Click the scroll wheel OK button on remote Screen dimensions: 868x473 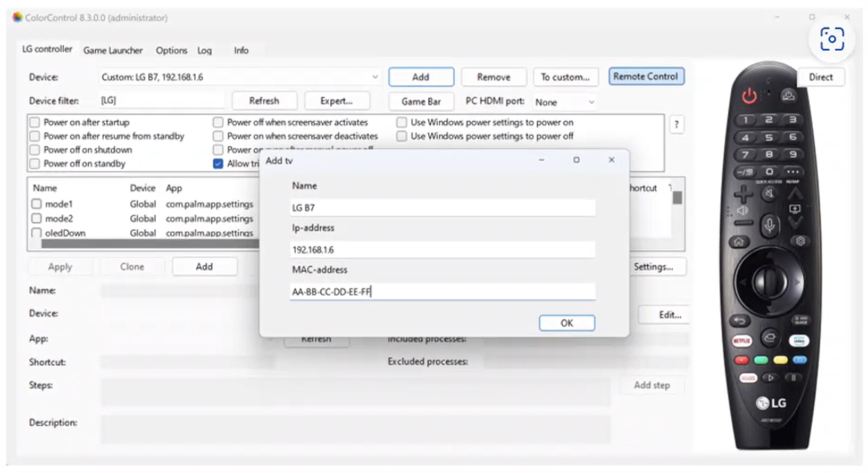[769, 282]
